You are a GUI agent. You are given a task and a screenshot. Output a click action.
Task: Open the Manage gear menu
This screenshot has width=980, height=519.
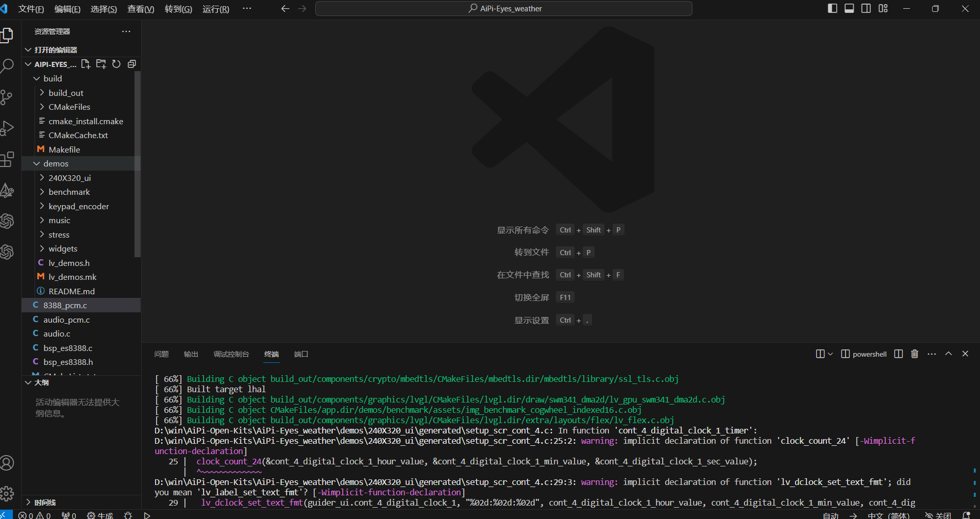click(x=7, y=494)
